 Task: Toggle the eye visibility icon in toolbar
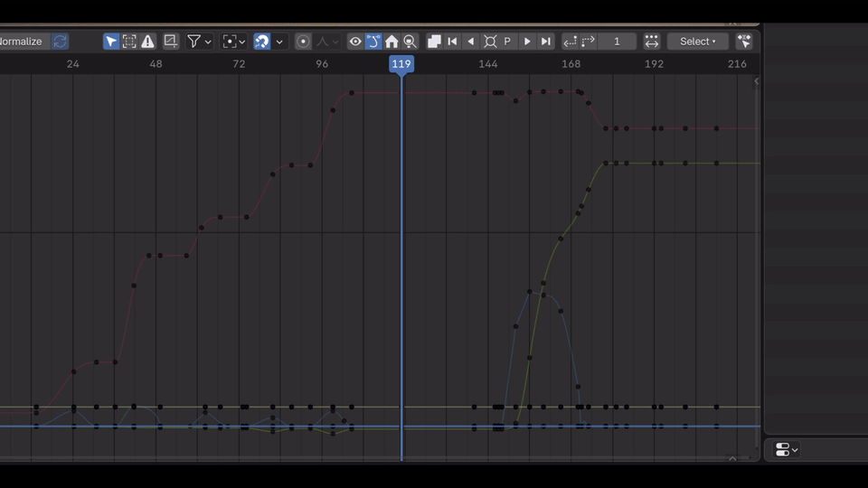[x=354, y=42]
